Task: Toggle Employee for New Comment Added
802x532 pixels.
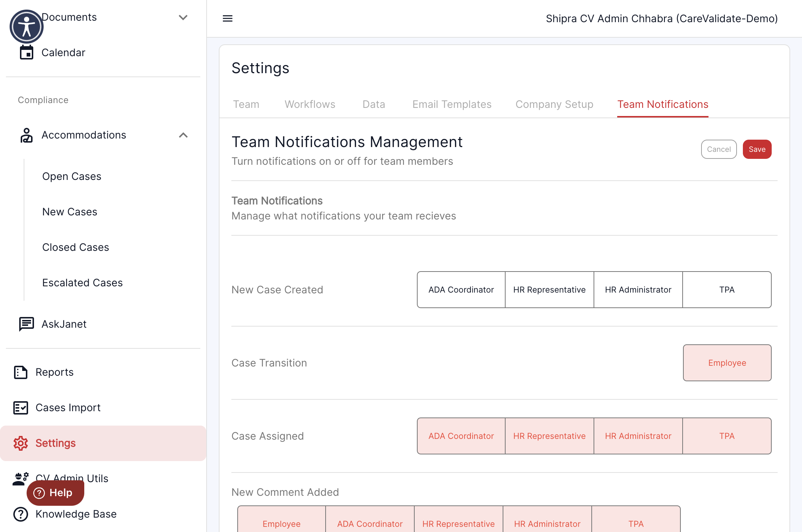Action: pyautogui.click(x=281, y=519)
